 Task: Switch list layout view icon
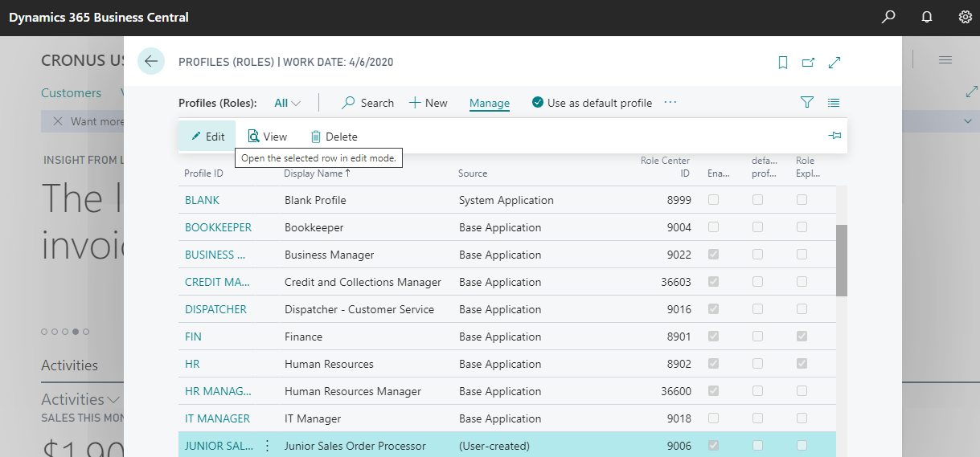pos(834,102)
